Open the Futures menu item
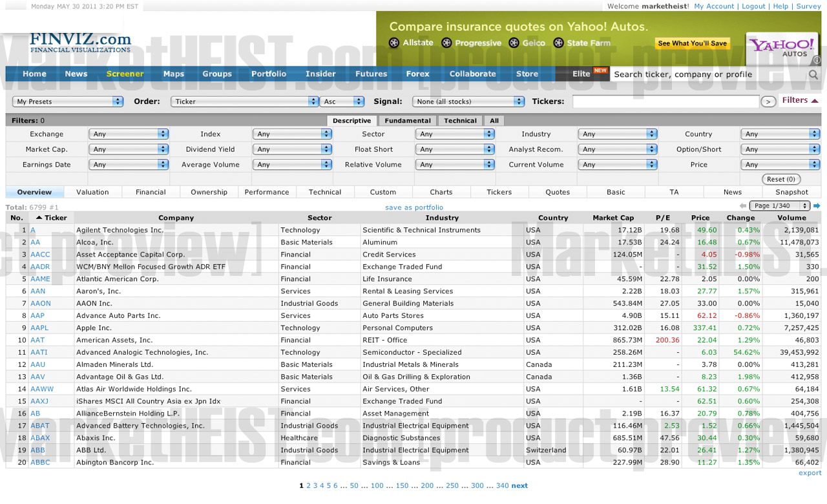 [x=371, y=74]
